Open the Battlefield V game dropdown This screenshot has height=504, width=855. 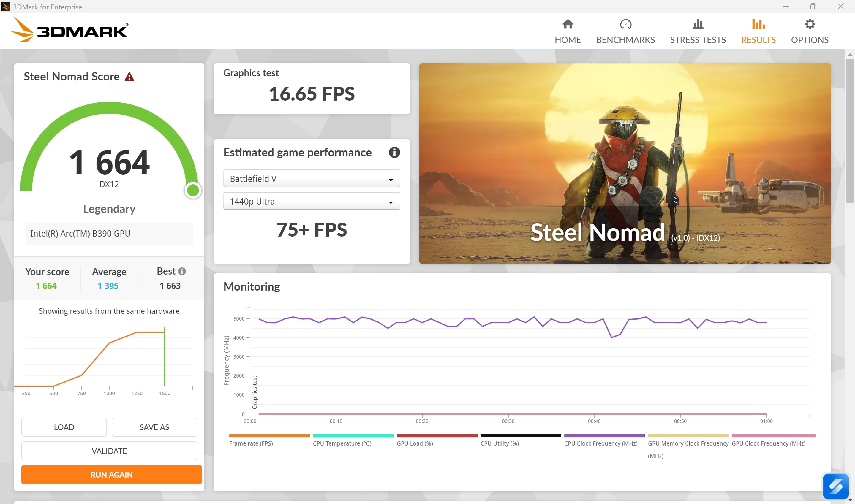point(311,179)
